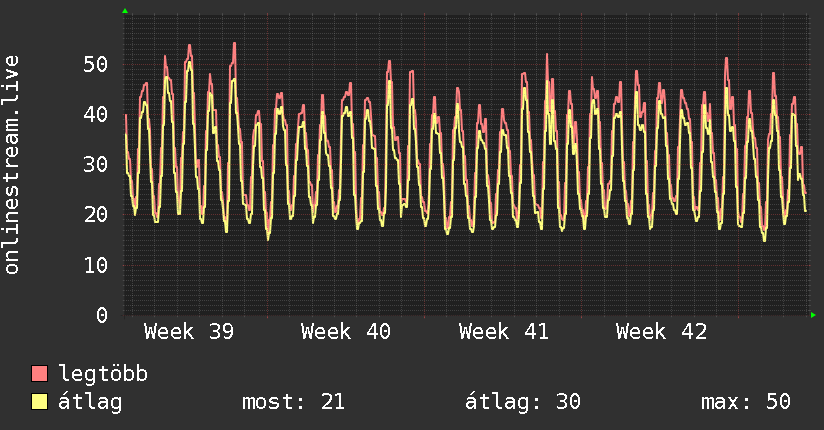Image resolution: width=824 pixels, height=430 pixels.
Task: Click the 'most: 21' current value
Action: coord(293,402)
